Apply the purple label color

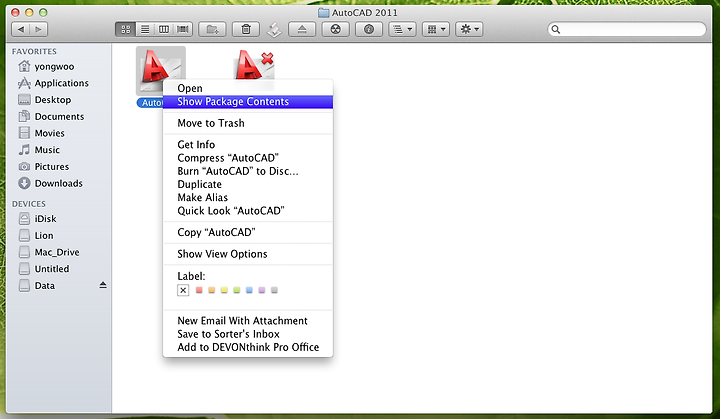tap(262, 290)
